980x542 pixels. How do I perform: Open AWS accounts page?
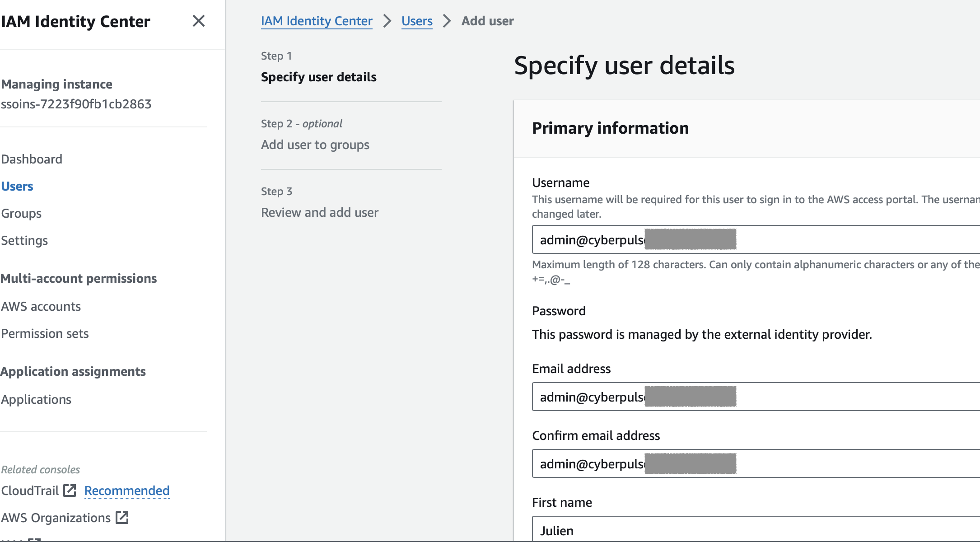click(41, 306)
